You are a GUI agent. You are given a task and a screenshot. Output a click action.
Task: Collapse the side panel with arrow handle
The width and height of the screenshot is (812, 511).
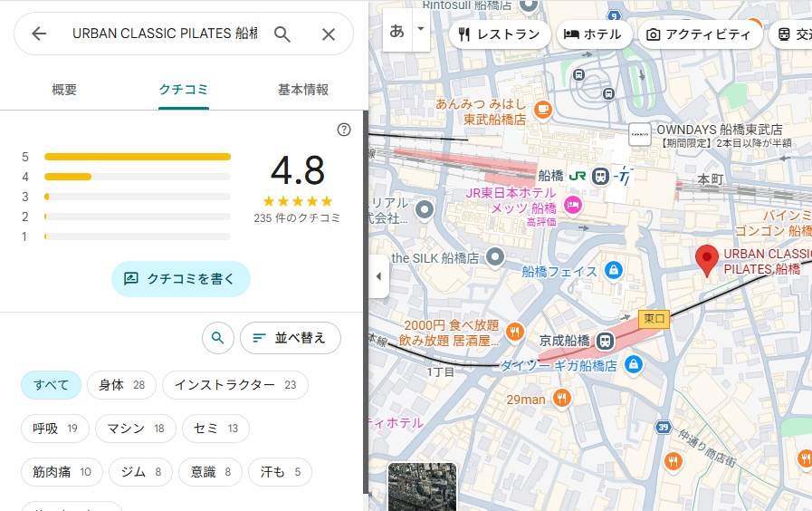(377, 277)
